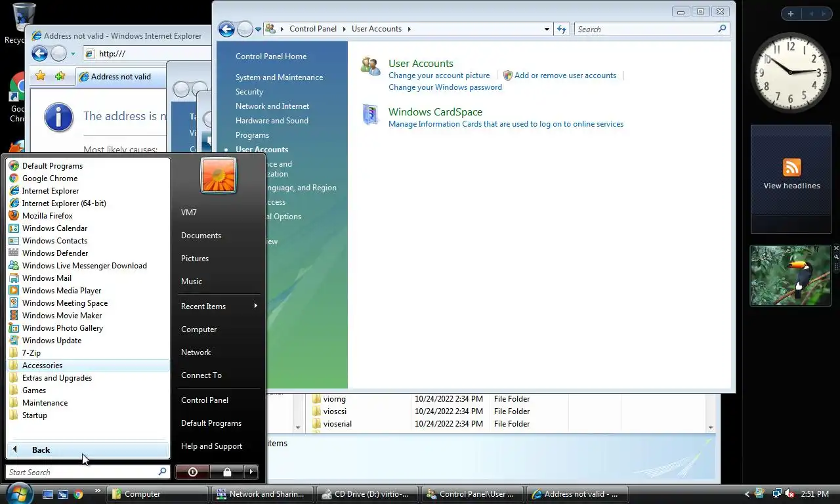Click the Start menu power button
The height and width of the screenshot is (504, 840).
pos(192,472)
